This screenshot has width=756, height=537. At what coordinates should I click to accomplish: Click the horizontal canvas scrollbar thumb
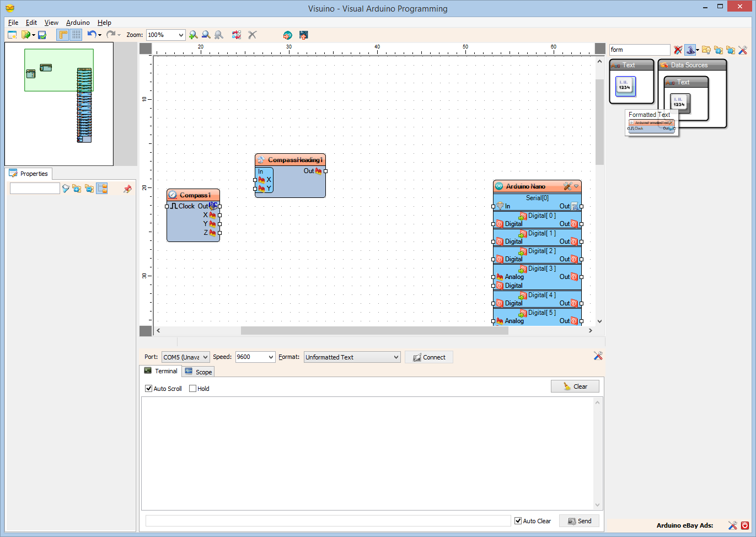[x=374, y=331]
